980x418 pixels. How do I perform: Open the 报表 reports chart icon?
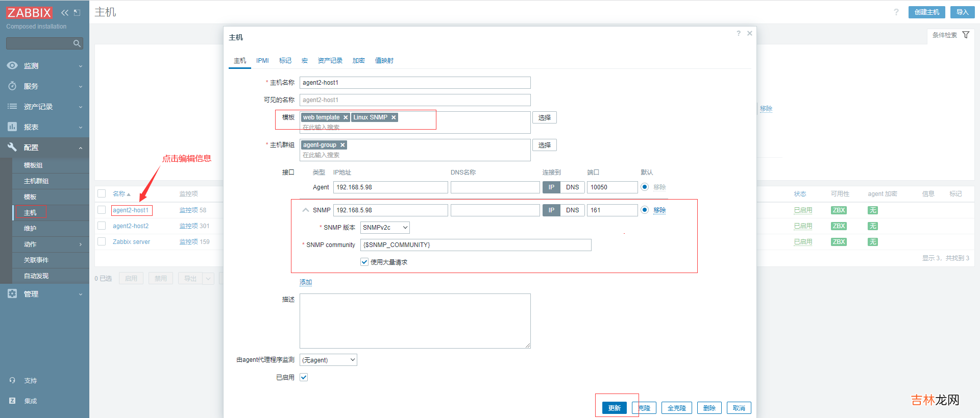pyautogui.click(x=12, y=127)
